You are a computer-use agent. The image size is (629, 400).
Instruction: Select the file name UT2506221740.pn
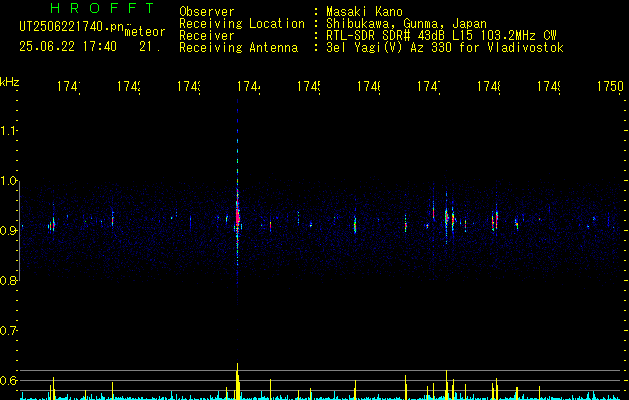[x=71, y=27]
